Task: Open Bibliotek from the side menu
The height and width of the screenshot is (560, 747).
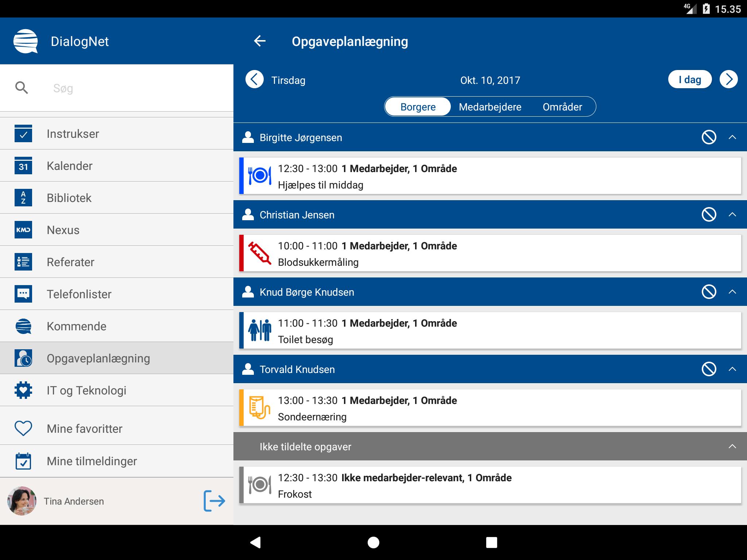Action: pyautogui.click(x=117, y=198)
